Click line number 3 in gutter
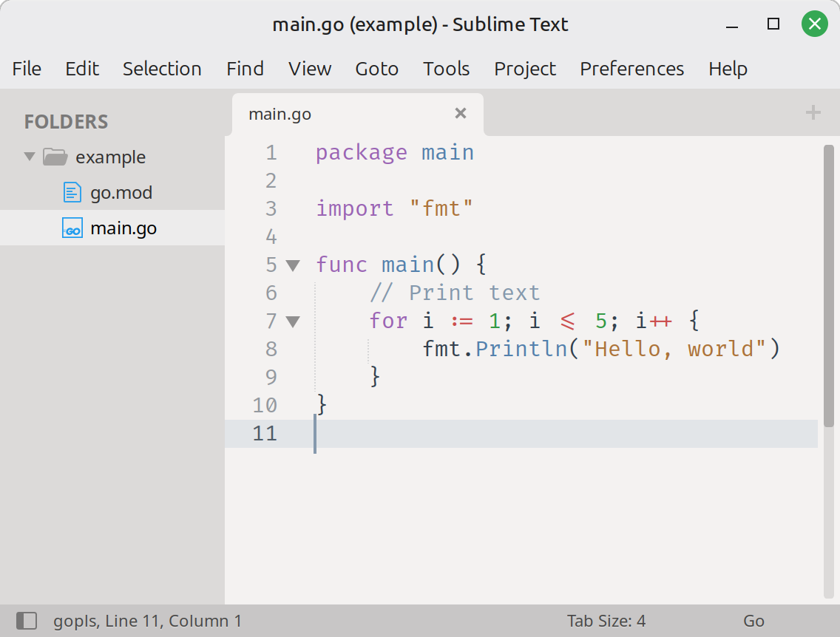840x637 pixels. tap(271, 209)
